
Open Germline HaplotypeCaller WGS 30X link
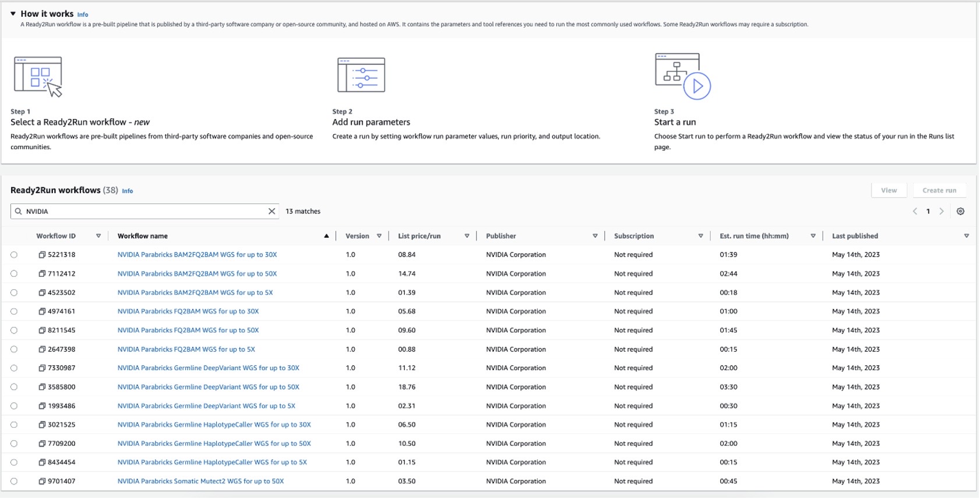[214, 425]
